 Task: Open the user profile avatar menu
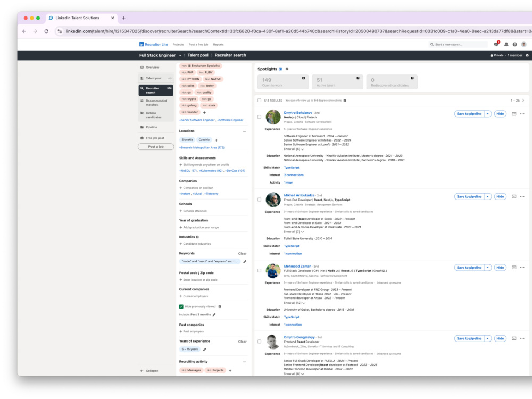click(523, 45)
